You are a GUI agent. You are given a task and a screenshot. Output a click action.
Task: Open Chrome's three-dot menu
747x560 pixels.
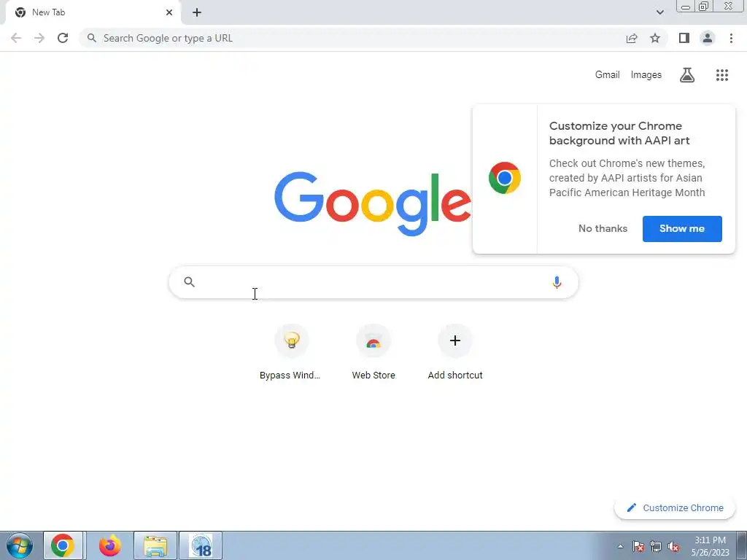pos(731,38)
